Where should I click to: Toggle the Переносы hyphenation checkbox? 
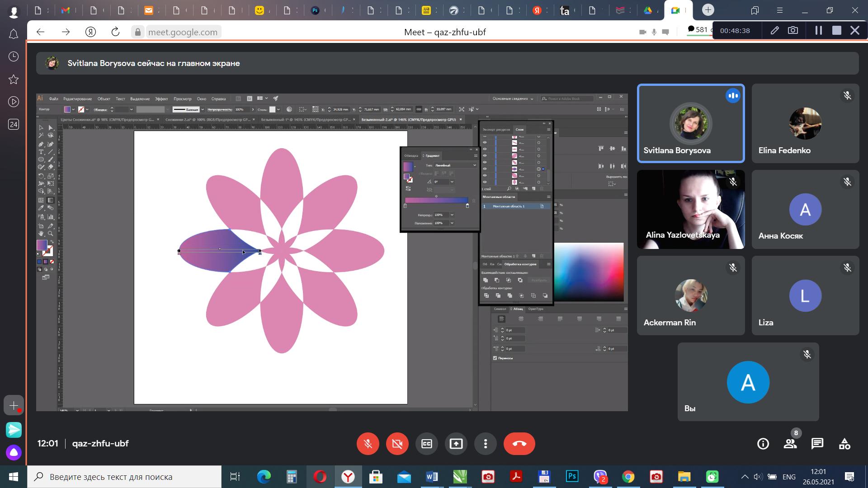[x=495, y=358]
